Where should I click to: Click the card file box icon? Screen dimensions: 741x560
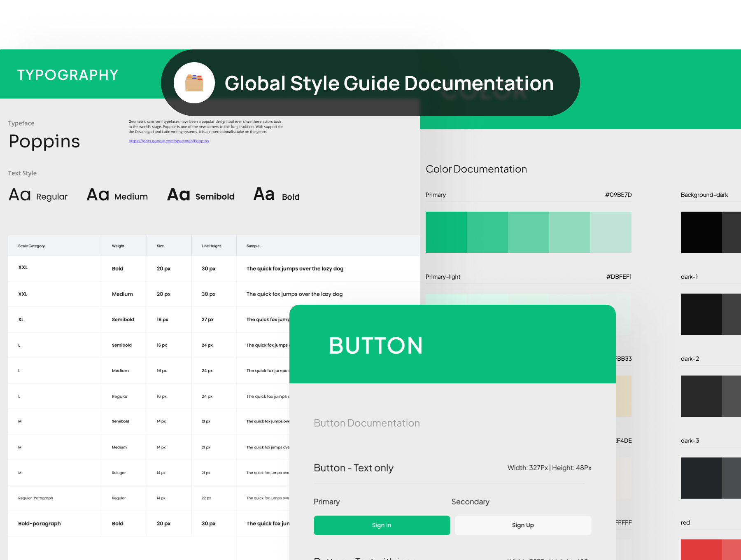coord(194,83)
